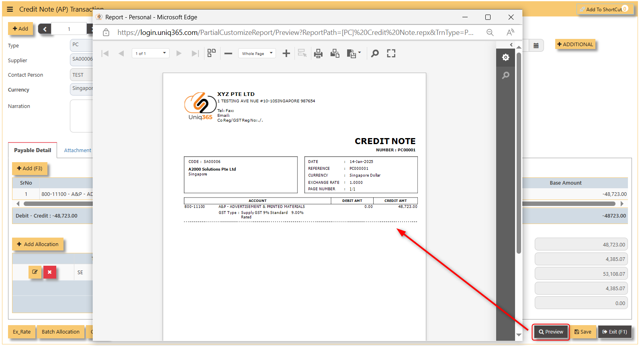
Task: Zoom out report with minus icon
Action: point(228,53)
